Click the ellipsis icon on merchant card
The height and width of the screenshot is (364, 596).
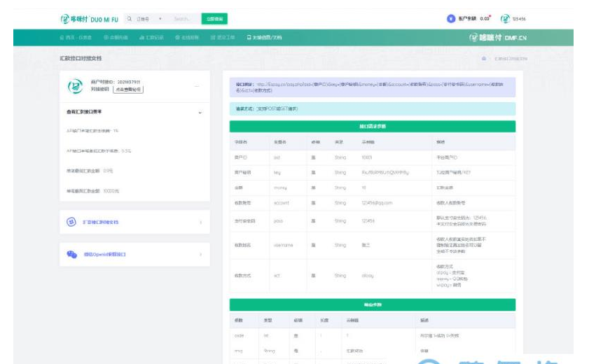coord(197,86)
